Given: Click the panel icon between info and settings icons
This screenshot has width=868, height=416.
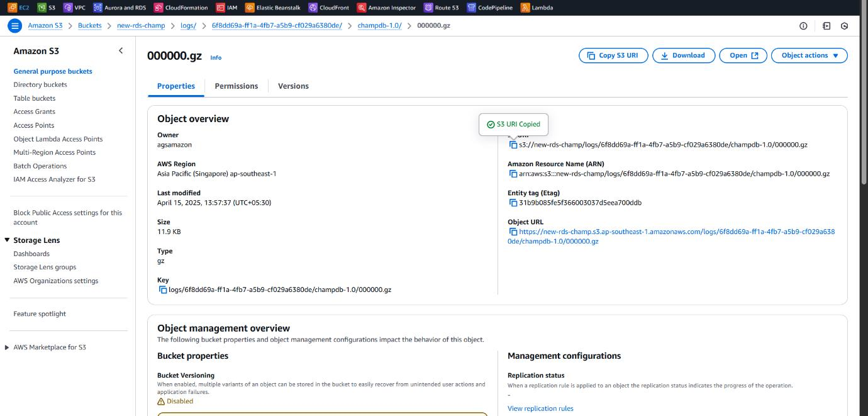Looking at the screenshot, I should 826,26.
